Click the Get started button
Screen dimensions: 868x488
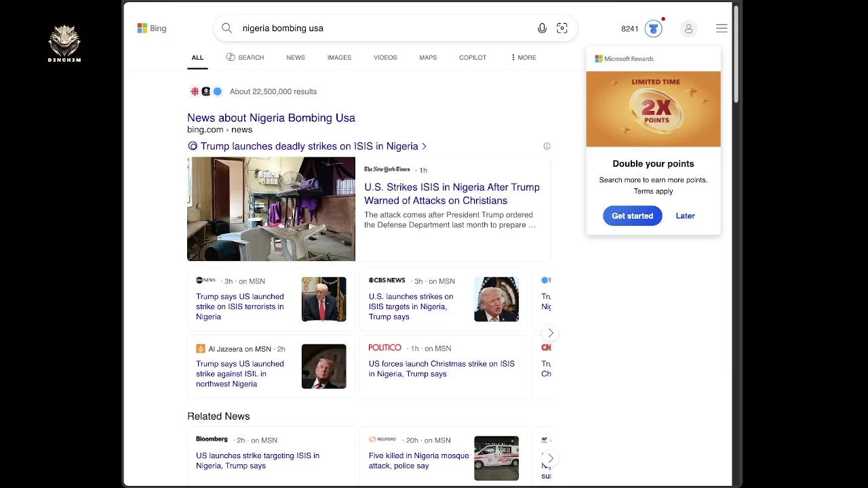632,216
